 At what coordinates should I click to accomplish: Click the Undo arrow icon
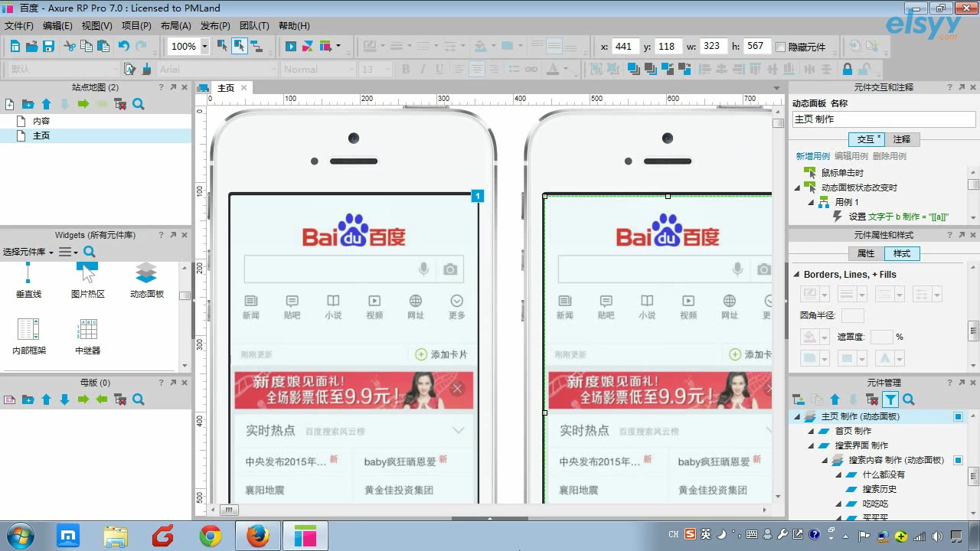123,47
